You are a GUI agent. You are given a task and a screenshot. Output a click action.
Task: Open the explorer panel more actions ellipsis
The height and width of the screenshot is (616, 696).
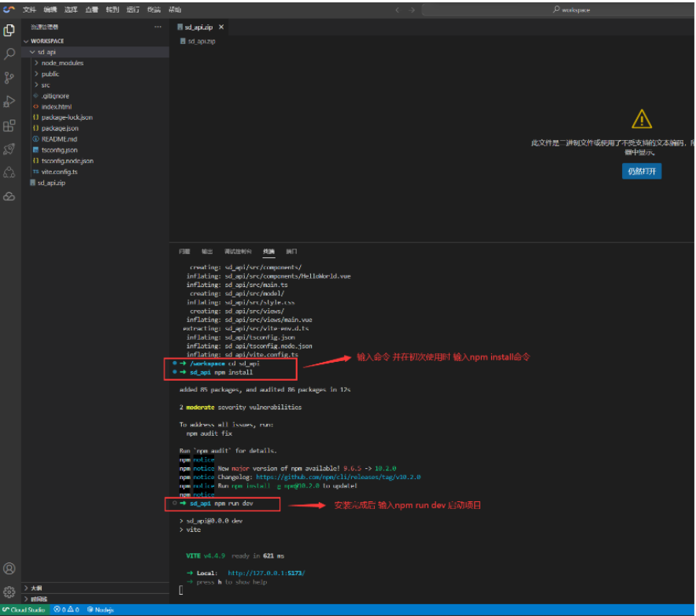click(x=157, y=27)
